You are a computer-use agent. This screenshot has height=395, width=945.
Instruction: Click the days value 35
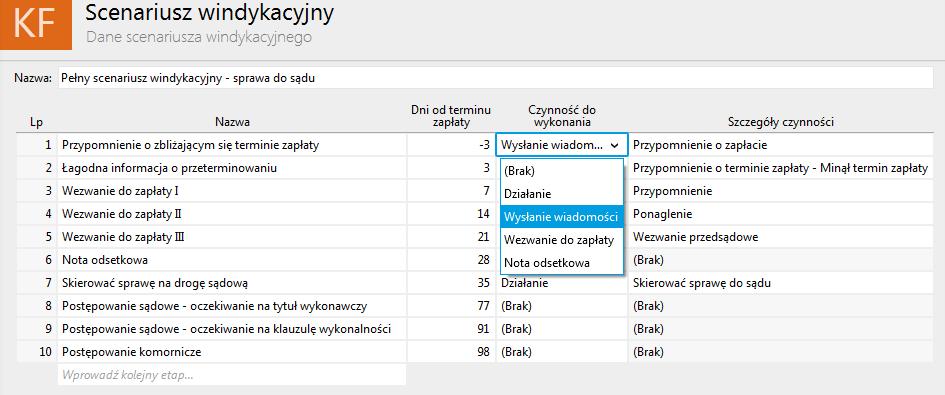point(451,283)
